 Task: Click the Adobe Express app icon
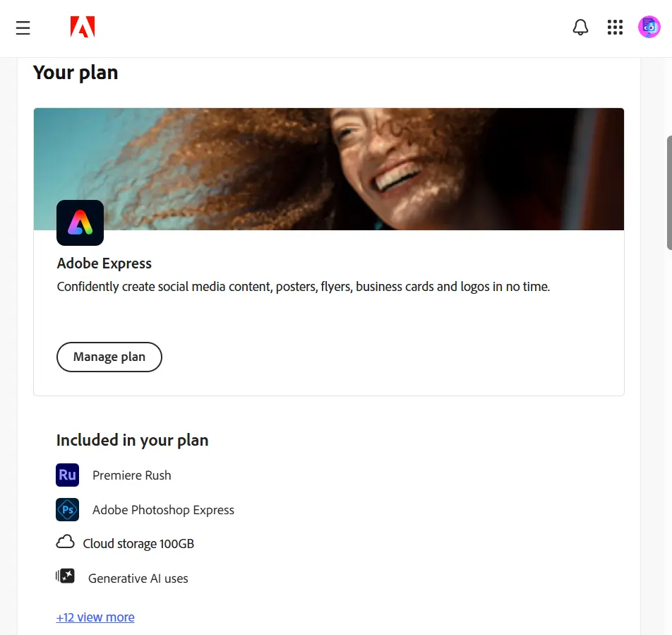click(80, 223)
